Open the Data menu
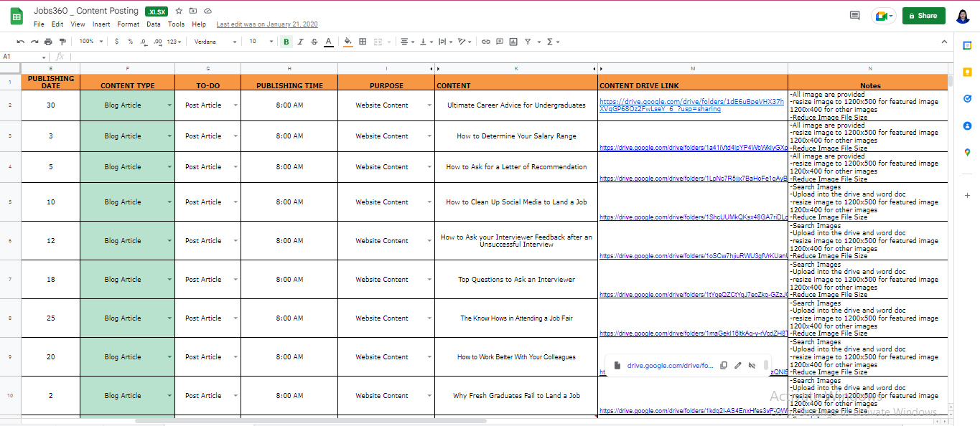This screenshot has width=980, height=426. tap(154, 24)
